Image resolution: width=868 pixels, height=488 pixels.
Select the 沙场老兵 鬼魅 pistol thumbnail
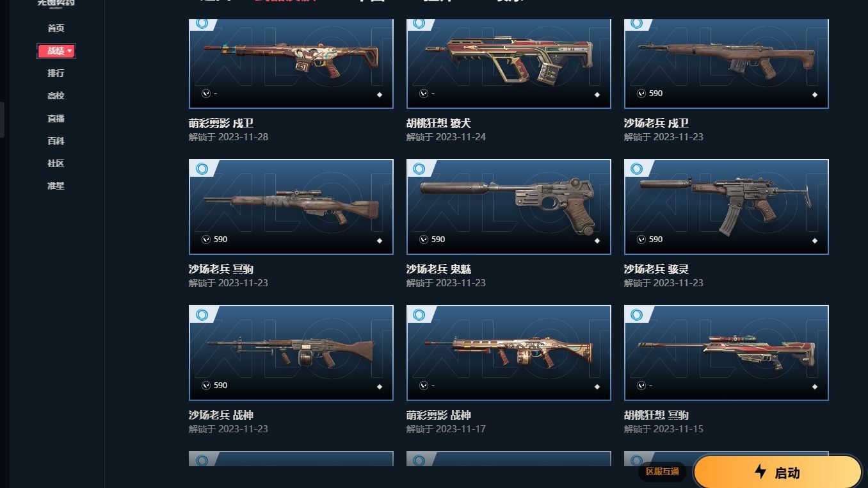point(509,207)
